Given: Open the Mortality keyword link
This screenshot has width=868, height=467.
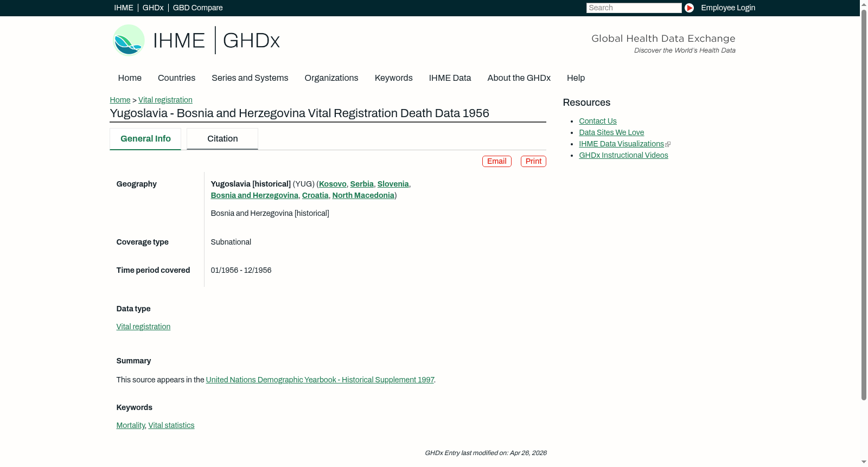Looking at the screenshot, I should (x=130, y=425).
